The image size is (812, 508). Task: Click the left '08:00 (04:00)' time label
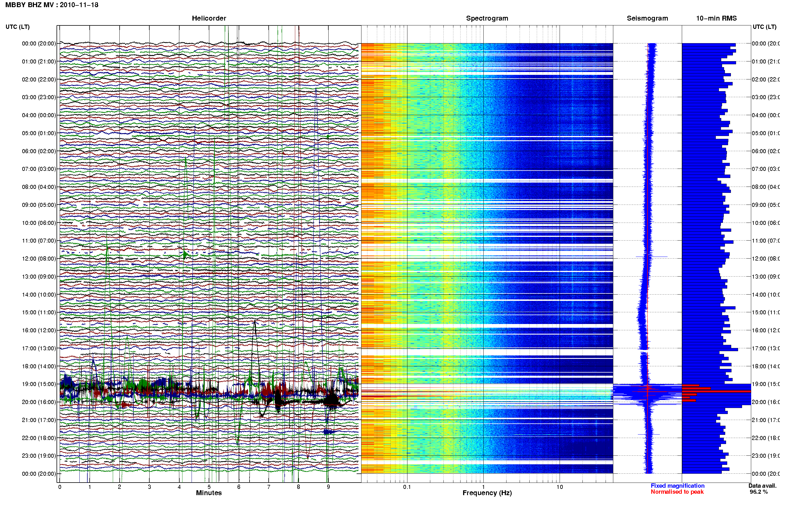click(x=39, y=187)
